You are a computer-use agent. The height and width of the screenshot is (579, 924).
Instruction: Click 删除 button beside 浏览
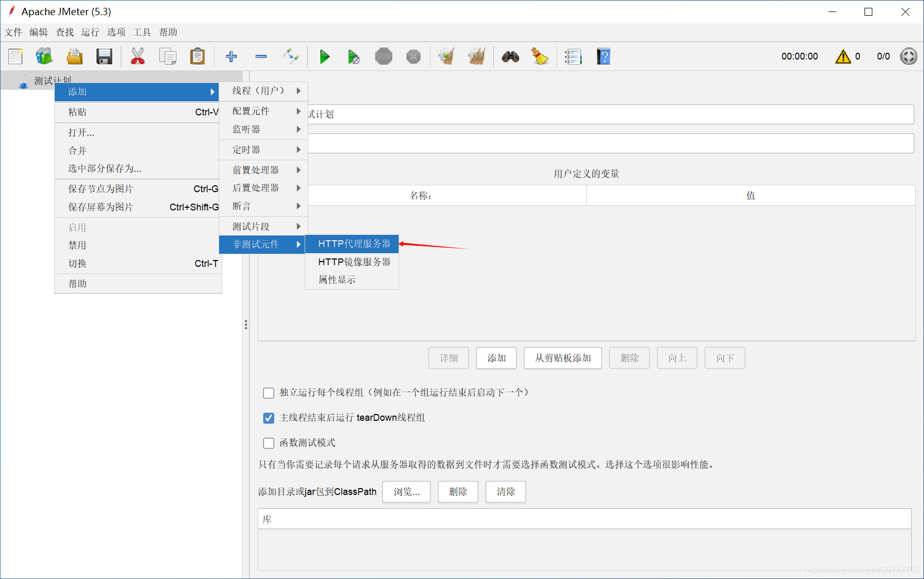pyautogui.click(x=458, y=492)
